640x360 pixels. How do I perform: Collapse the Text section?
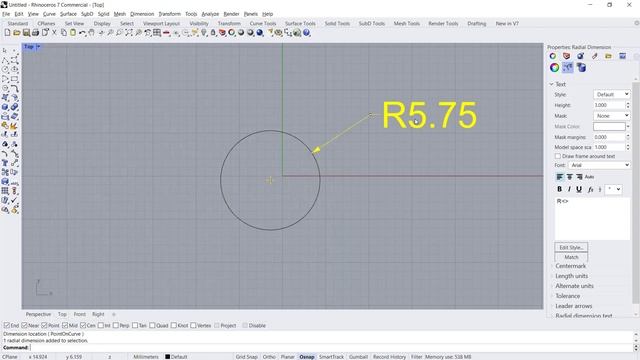point(551,84)
